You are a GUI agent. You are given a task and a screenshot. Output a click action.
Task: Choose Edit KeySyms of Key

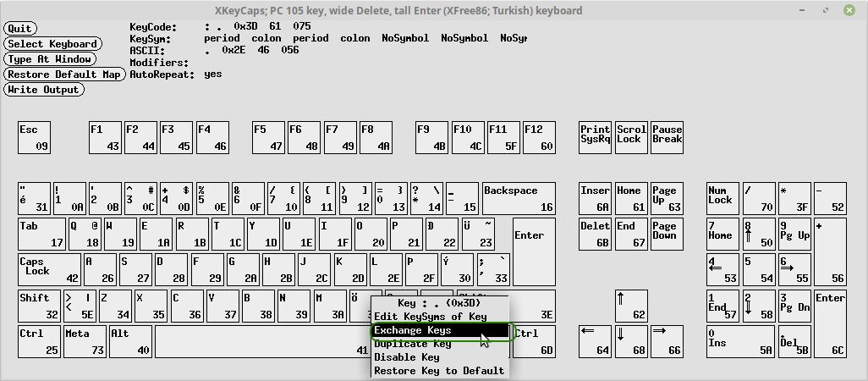pyautogui.click(x=440, y=317)
